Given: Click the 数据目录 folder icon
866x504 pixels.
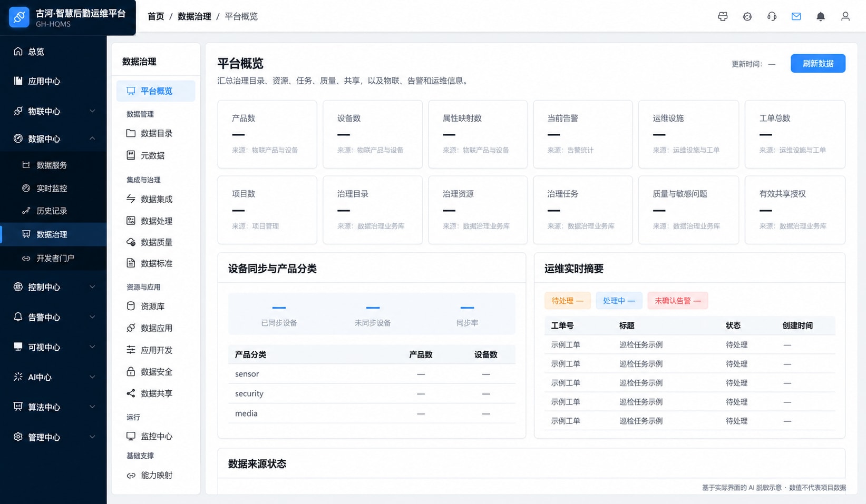Looking at the screenshot, I should click(131, 133).
